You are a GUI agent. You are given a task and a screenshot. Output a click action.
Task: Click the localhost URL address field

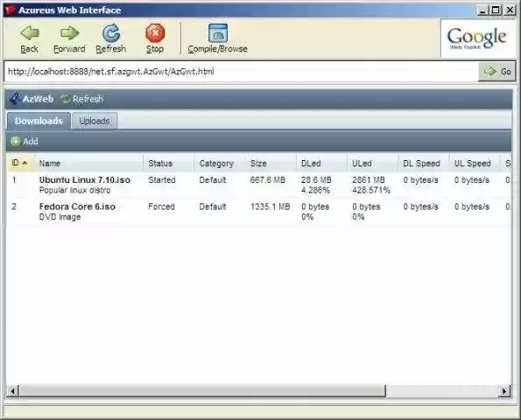241,72
